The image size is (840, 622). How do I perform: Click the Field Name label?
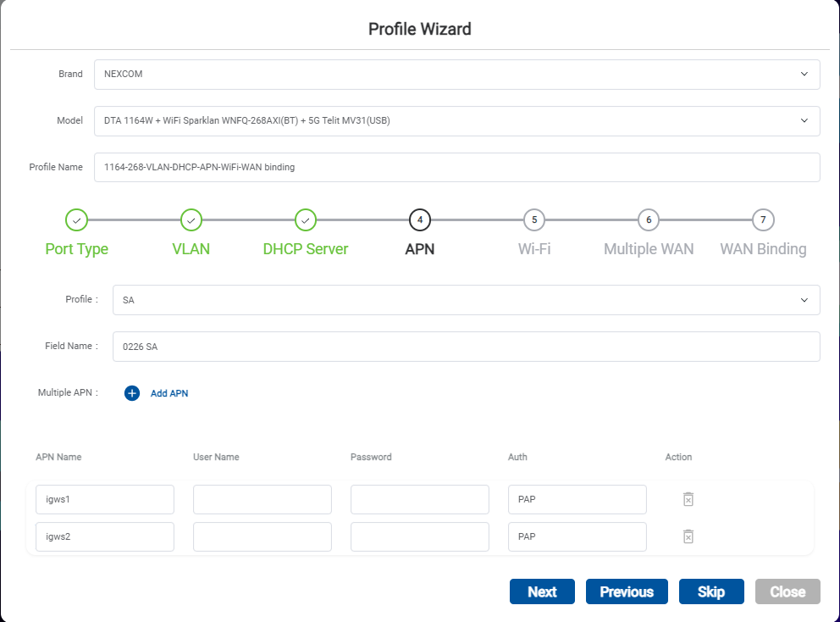coord(71,346)
